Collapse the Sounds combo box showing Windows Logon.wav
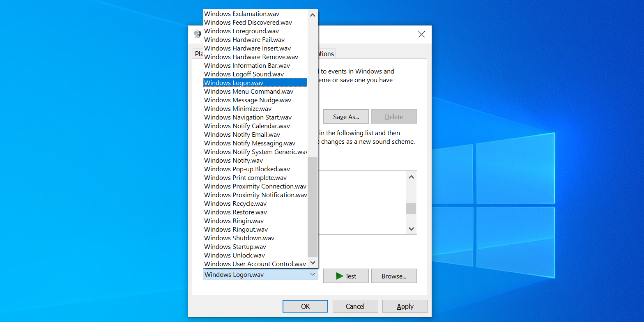This screenshot has height=322, width=644. click(260, 274)
